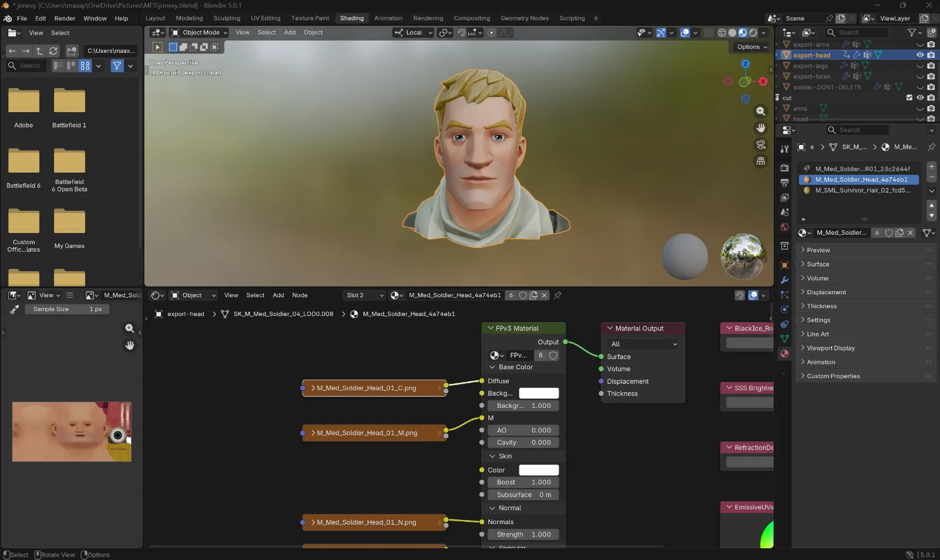Viewport: 940px width, 560px height.
Task: Select solid viewport shading mode
Action: (733, 33)
